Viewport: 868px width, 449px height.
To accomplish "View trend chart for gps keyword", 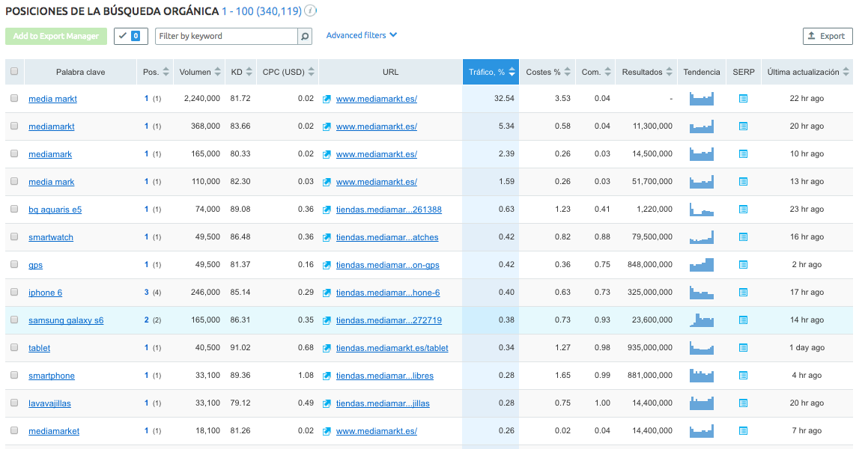I will 702,264.
